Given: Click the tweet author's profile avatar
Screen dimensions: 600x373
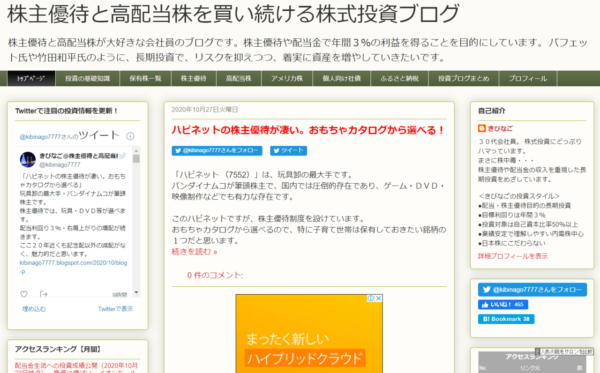Looking at the screenshot, I should (x=28, y=160).
